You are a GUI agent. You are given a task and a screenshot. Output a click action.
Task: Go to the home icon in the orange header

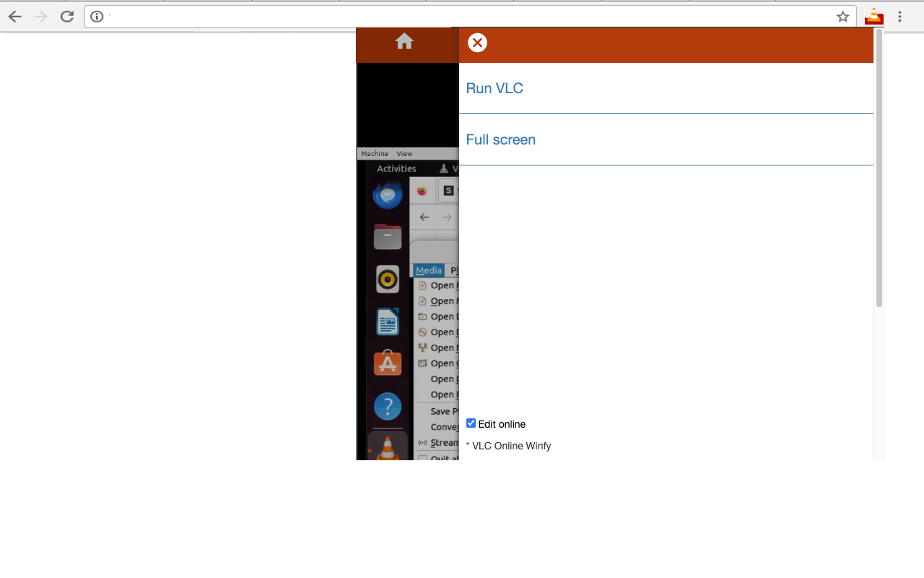(404, 42)
